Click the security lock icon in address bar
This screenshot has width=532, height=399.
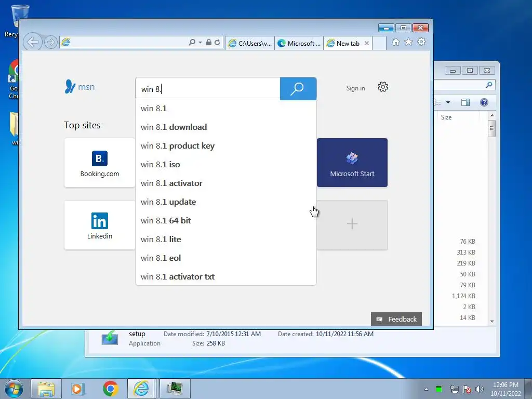[x=209, y=43]
